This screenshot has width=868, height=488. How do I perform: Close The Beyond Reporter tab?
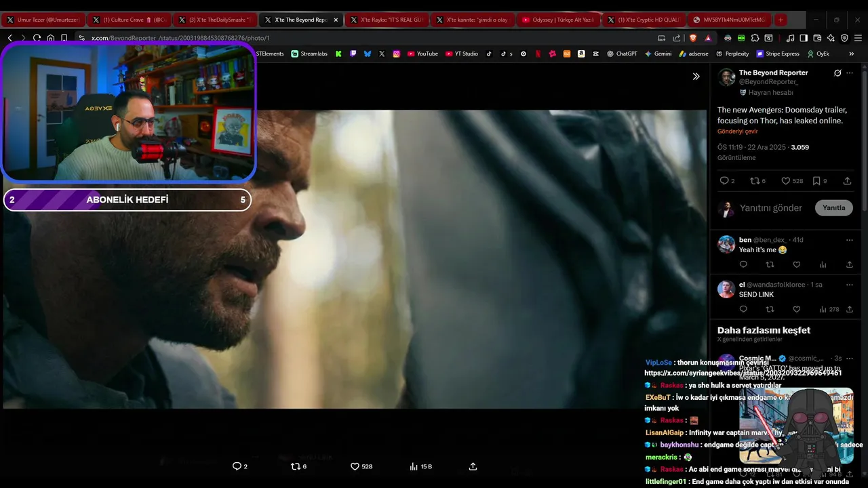pyautogui.click(x=336, y=20)
